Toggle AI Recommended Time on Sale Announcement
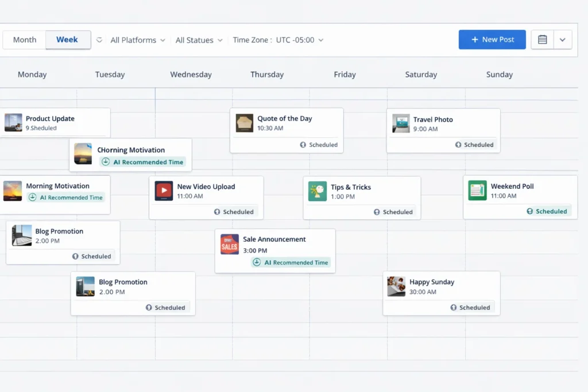This screenshot has width=588, height=392. pyautogui.click(x=290, y=262)
